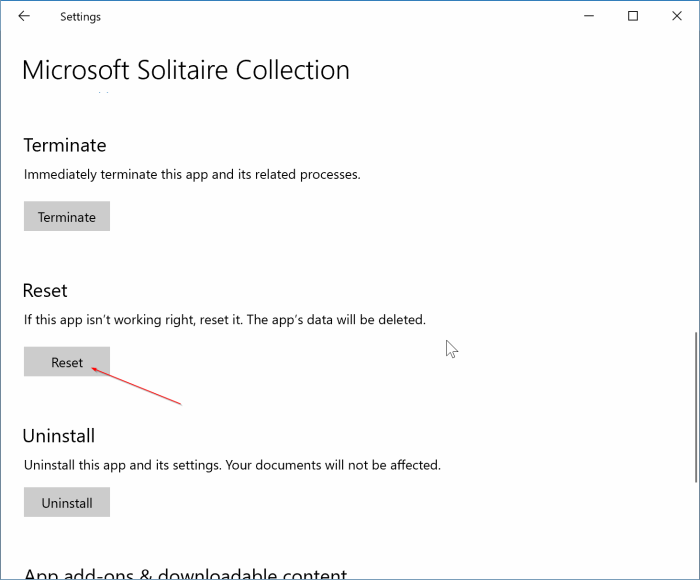Viewport: 700px width, 580px height.
Task: Click the Reset button
Action: [67, 362]
